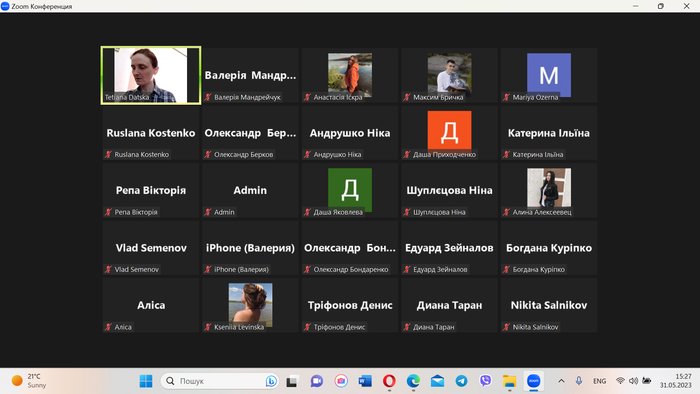Launch Opera browser from the taskbar
The width and height of the screenshot is (700, 394).
[389, 381]
